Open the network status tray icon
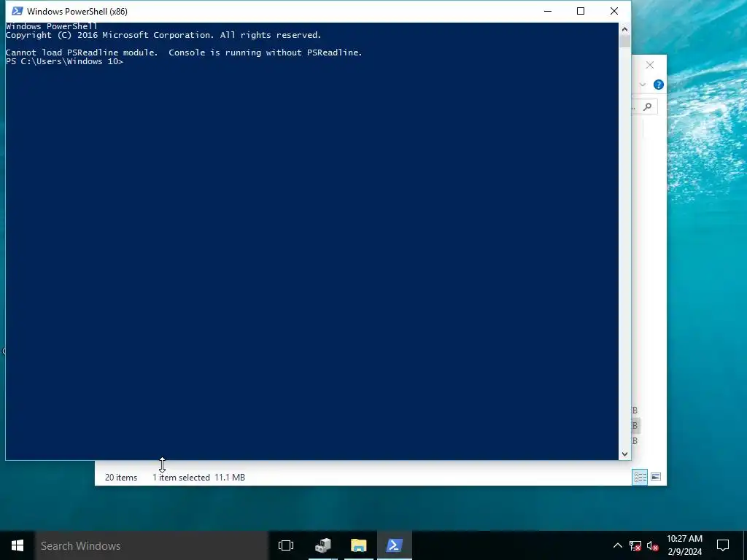Image resolution: width=747 pixels, height=560 pixels. (635, 545)
